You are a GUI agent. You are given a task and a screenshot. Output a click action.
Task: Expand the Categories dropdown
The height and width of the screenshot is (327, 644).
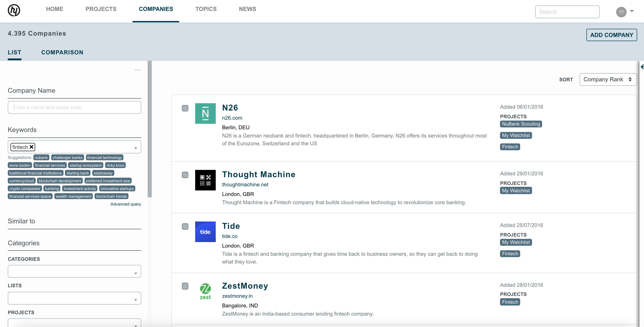(x=74, y=271)
